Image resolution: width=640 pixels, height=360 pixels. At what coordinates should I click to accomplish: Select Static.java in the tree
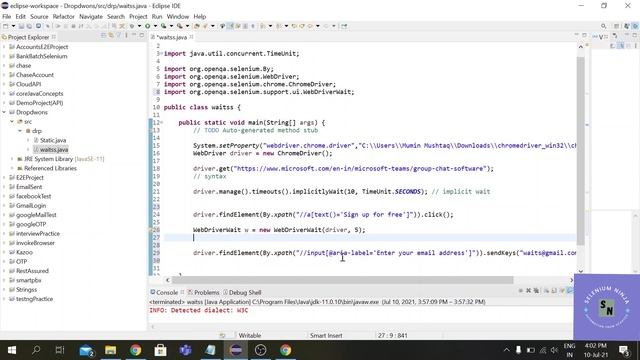click(x=53, y=140)
